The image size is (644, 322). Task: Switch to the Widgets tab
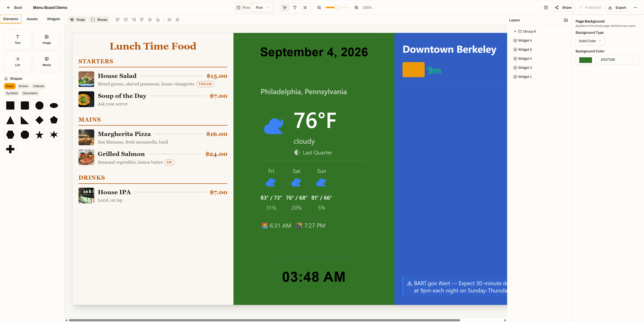pyautogui.click(x=53, y=19)
